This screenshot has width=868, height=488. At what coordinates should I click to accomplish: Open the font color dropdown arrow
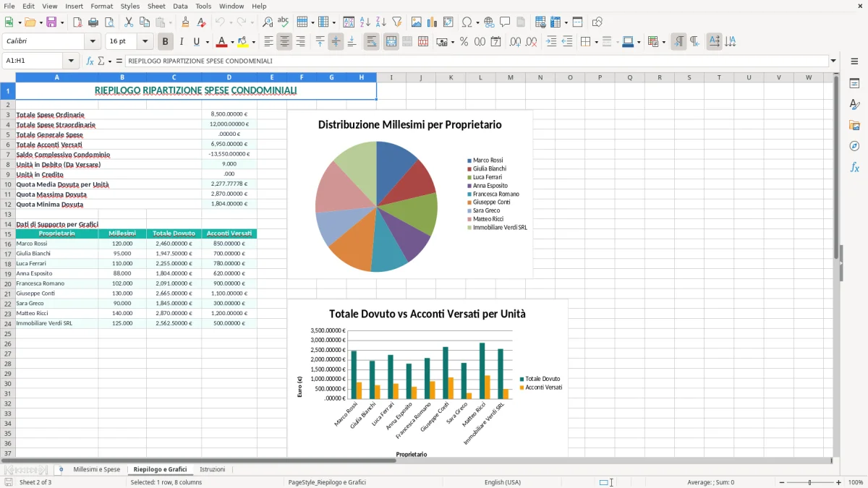(x=232, y=42)
